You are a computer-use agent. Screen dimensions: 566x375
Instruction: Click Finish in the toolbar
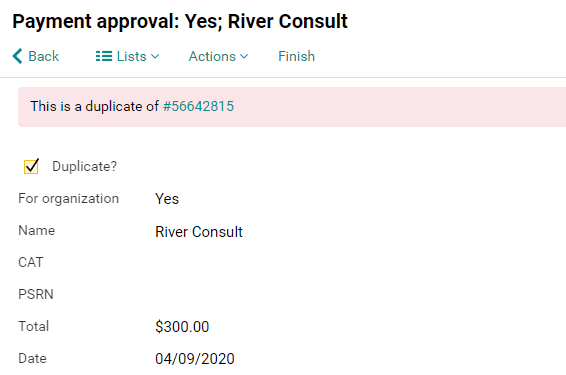click(x=296, y=56)
